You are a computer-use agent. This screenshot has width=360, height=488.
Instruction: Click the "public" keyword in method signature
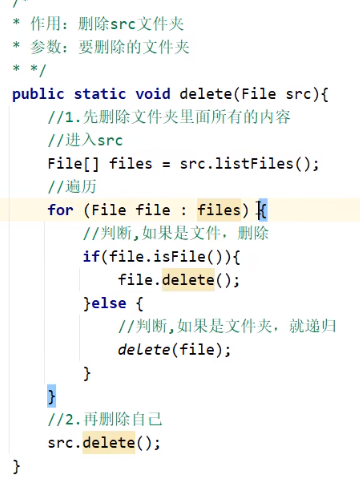click(x=38, y=94)
